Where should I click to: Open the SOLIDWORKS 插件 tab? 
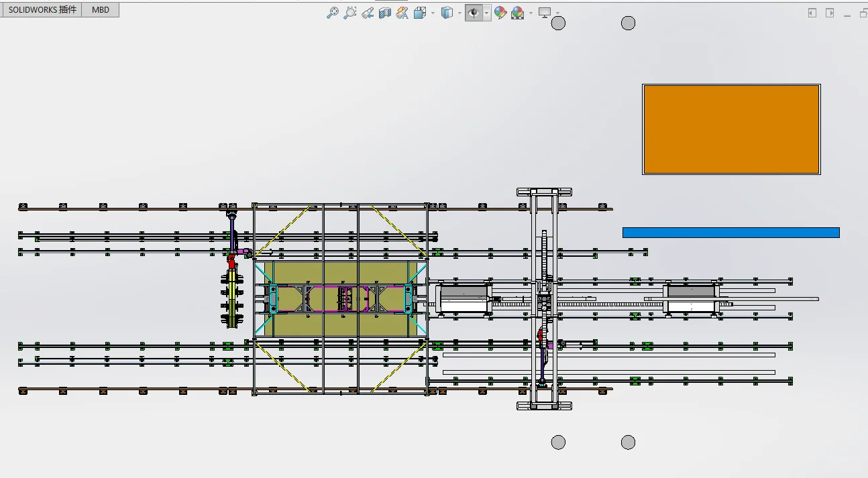point(42,10)
